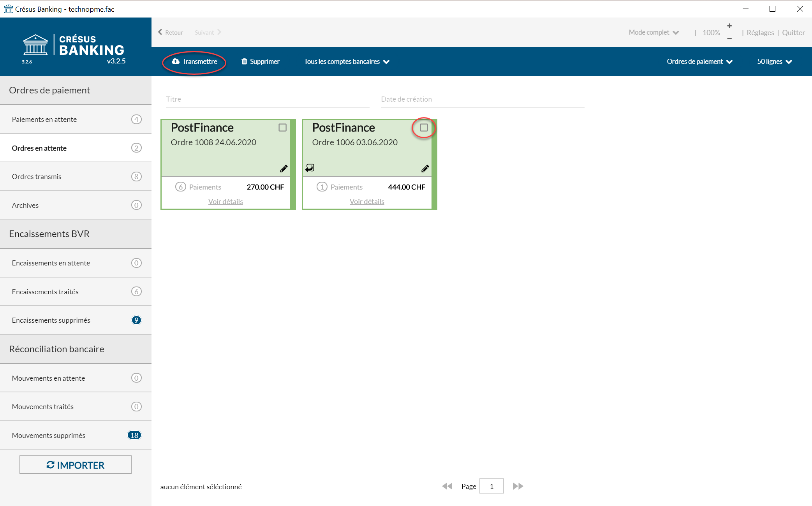Image resolution: width=812 pixels, height=506 pixels.
Task: Open Réglages settings
Action: pos(760,33)
